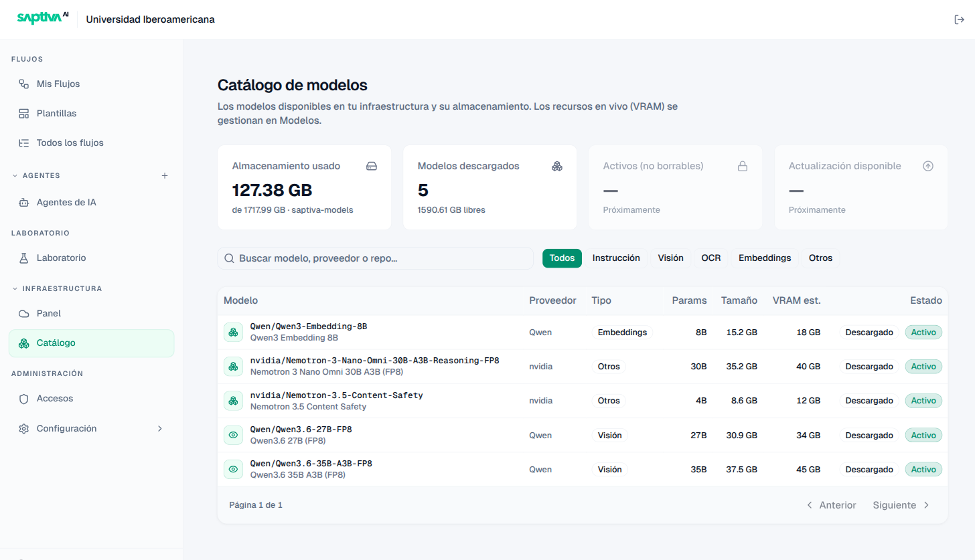Screen dimensions: 975x560
Task: Click Descargado badge for Nemotron-3.5-Content-Safety
Action: coord(869,401)
